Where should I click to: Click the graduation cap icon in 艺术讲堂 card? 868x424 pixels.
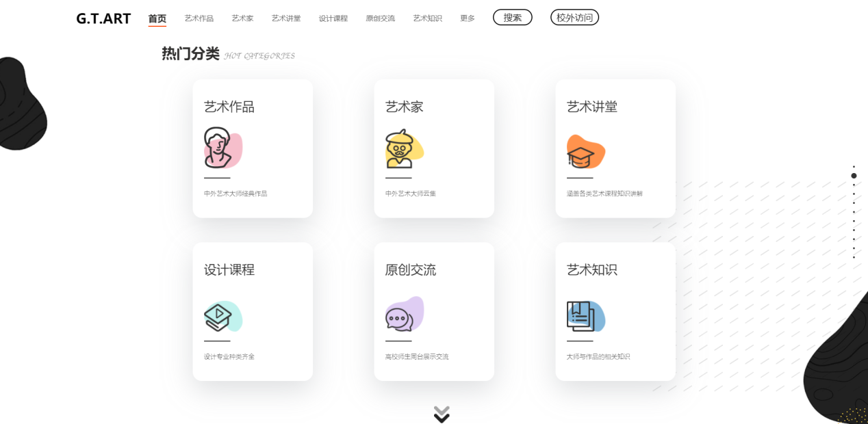pos(584,153)
